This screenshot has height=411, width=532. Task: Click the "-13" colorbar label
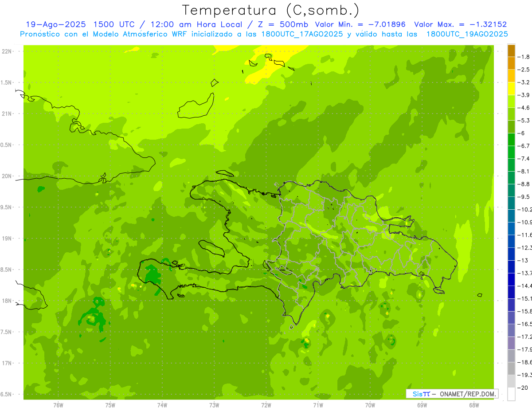click(522, 260)
